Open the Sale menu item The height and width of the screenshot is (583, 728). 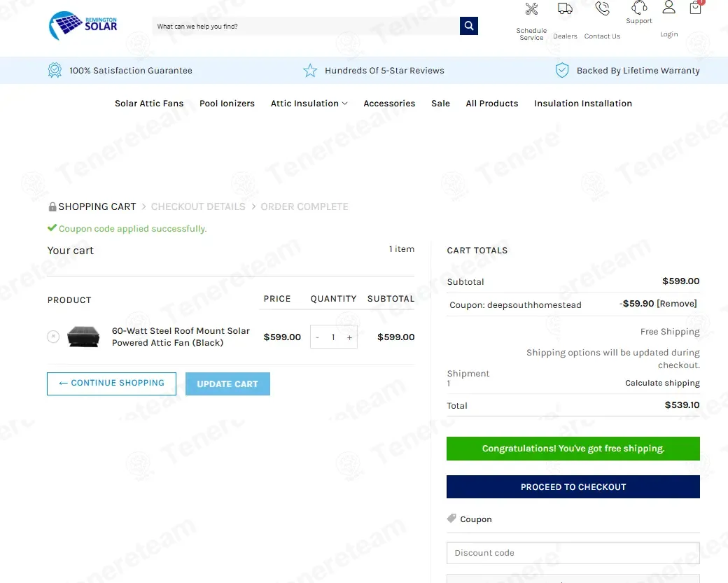pos(440,104)
